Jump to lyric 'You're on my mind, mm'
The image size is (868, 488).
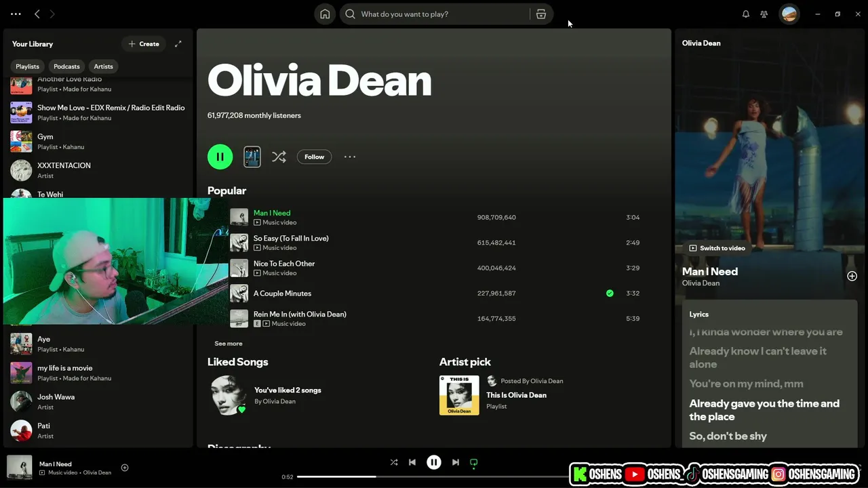(746, 384)
